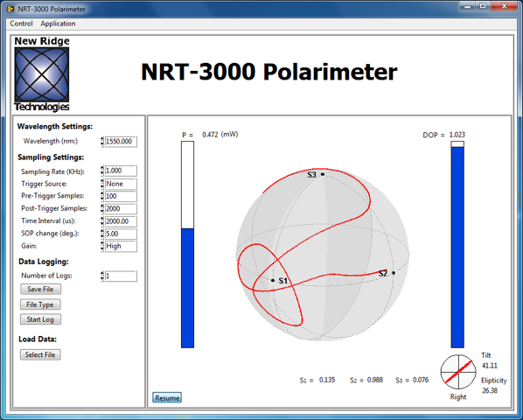This screenshot has width=523, height=420.
Task: Click the power P level bar
Action: coord(187,244)
